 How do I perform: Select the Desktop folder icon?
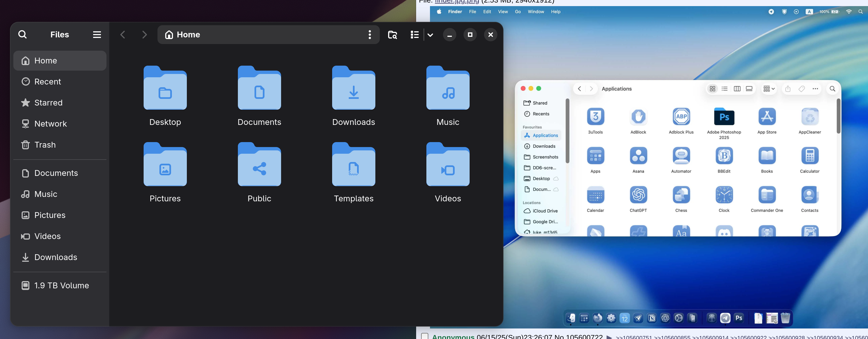coord(165,88)
